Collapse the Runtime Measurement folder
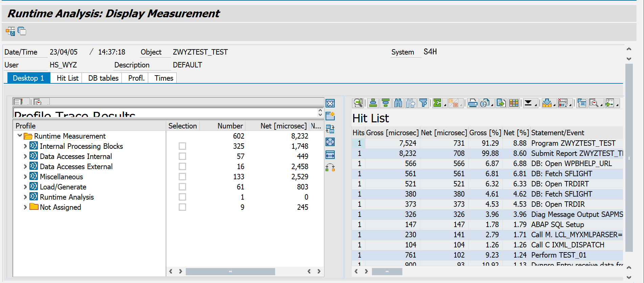 [20, 136]
